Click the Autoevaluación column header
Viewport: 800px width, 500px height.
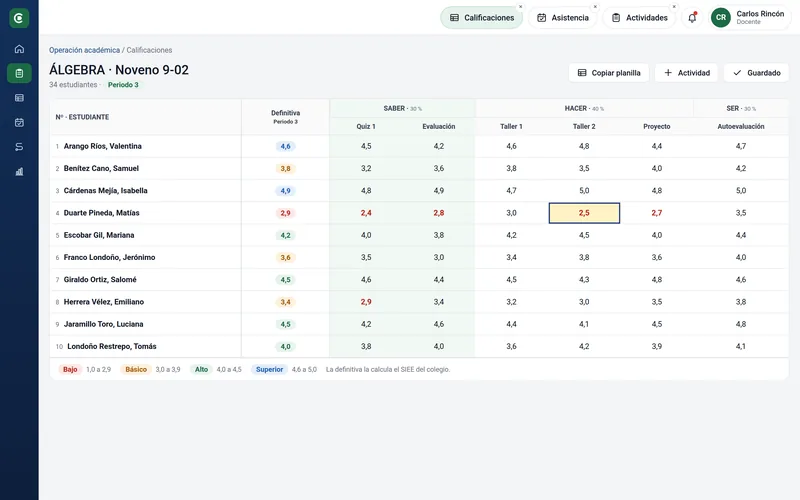click(741, 126)
